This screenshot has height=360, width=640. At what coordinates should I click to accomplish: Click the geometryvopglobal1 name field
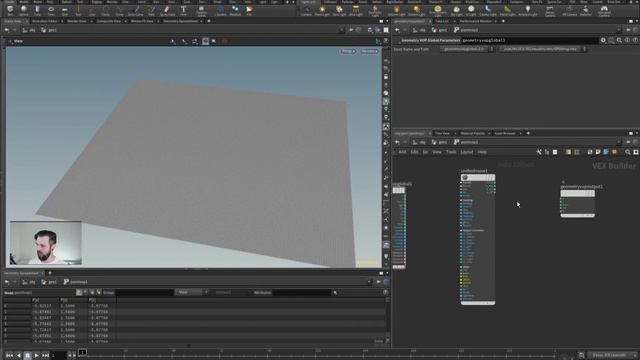pos(530,40)
